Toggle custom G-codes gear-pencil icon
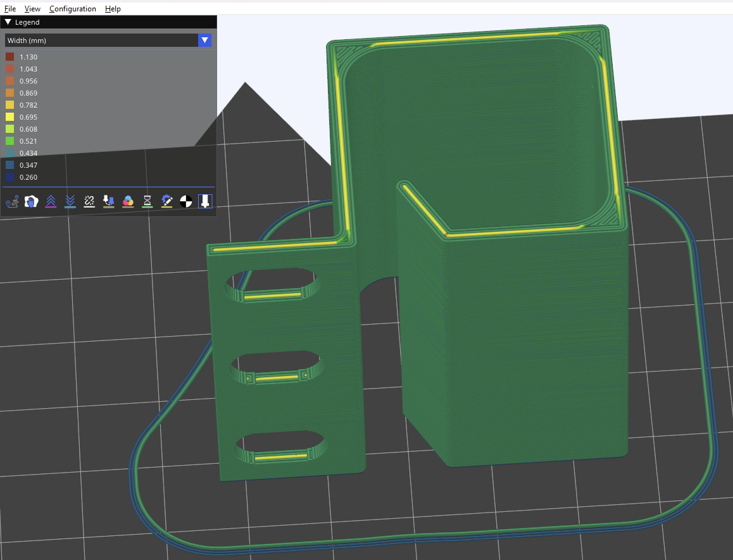Image resolution: width=733 pixels, height=560 pixels. pyautogui.click(x=167, y=201)
